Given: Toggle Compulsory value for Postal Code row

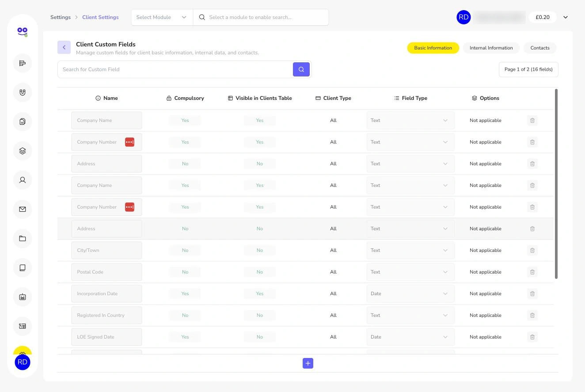Looking at the screenshot, I should (x=185, y=272).
